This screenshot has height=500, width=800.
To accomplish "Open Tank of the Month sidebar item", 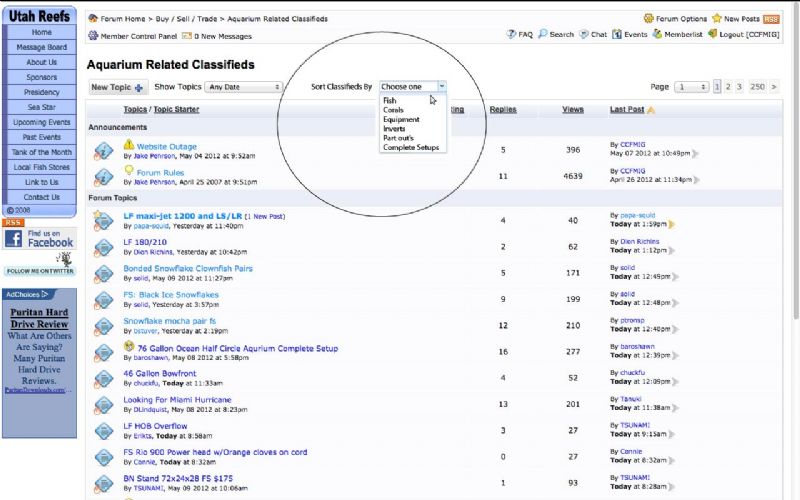I will 41,152.
